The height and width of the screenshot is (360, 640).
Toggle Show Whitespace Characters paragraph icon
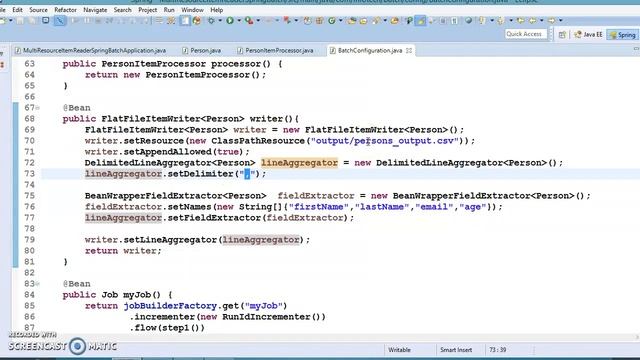(x=454, y=20)
